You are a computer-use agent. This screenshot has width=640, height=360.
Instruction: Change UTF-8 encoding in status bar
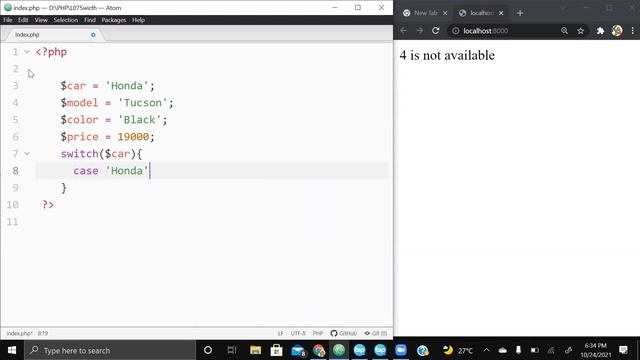[298, 333]
